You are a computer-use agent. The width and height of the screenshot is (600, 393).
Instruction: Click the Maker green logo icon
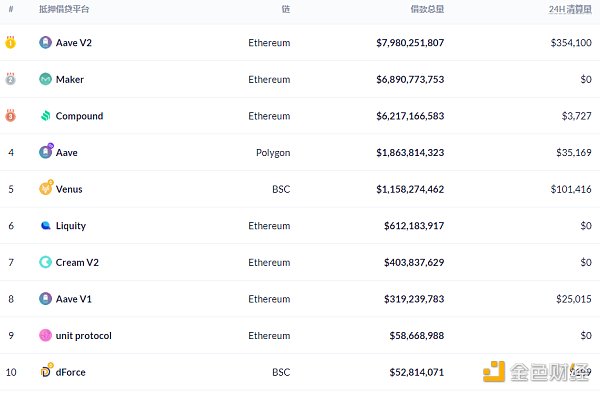46,79
